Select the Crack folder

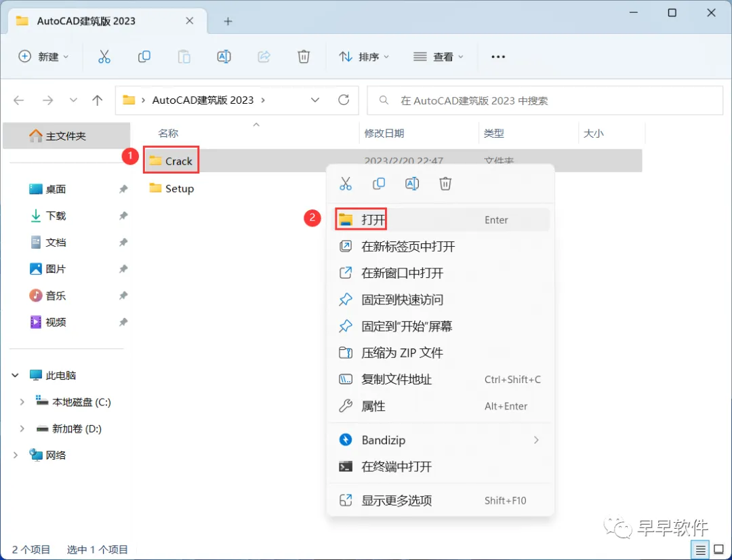[171, 161]
